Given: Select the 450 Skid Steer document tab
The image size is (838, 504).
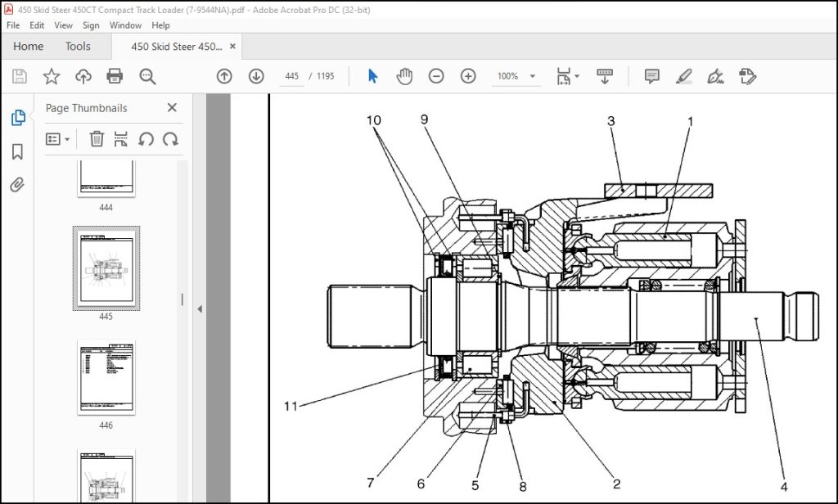Looking at the screenshot, I should point(177,47).
